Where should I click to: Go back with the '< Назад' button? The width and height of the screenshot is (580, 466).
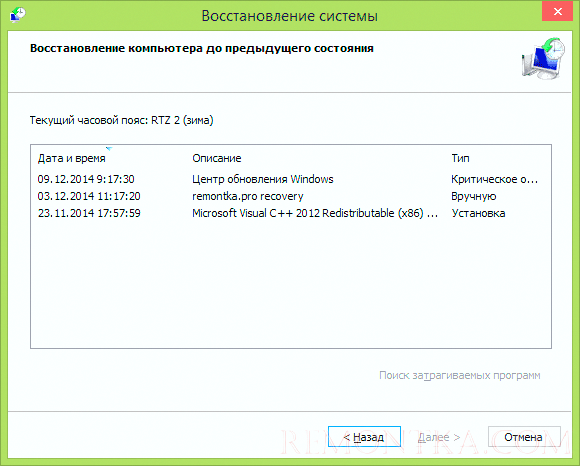pos(364,437)
